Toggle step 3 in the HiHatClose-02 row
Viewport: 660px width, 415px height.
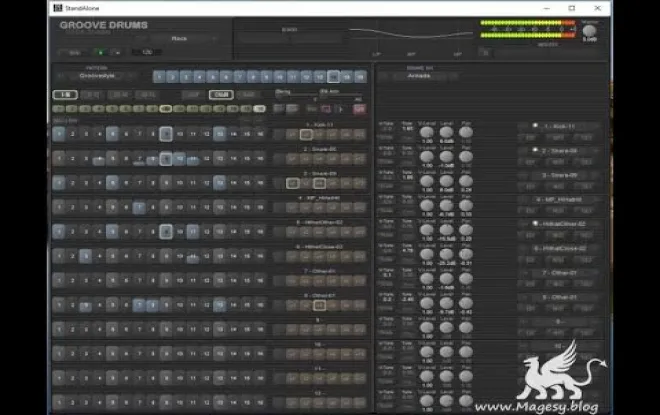(x=86, y=256)
